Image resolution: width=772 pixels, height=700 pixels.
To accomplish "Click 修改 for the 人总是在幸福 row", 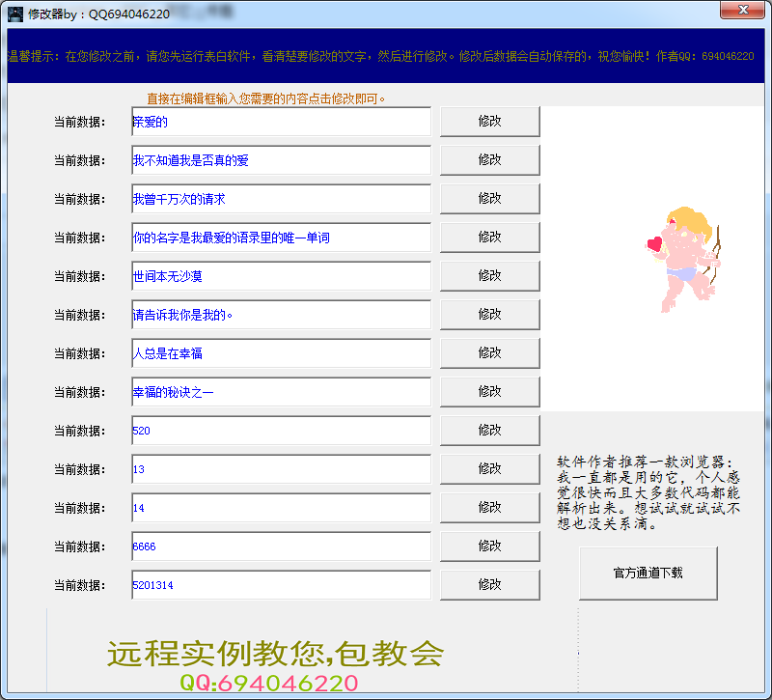I will tap(490, 352).
